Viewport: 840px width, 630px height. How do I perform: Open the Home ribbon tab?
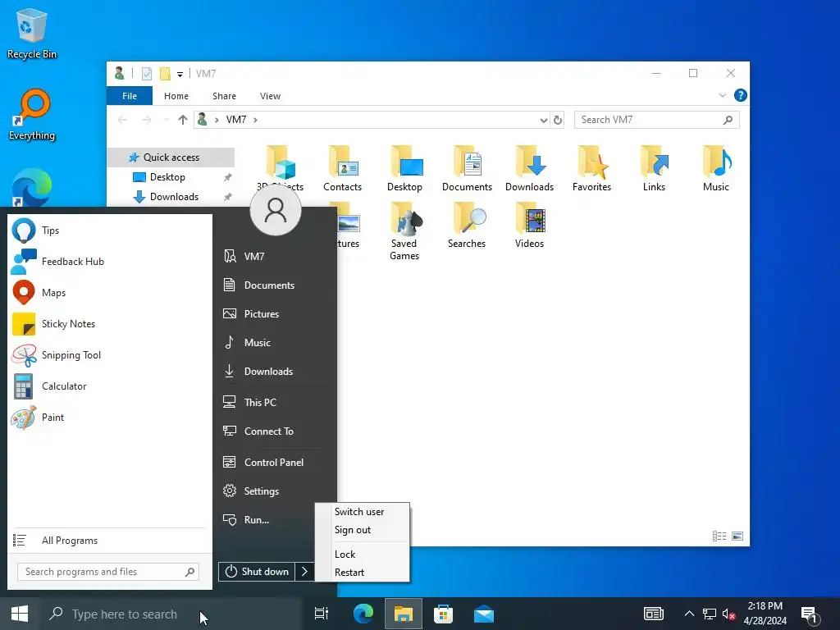(176, 96)
